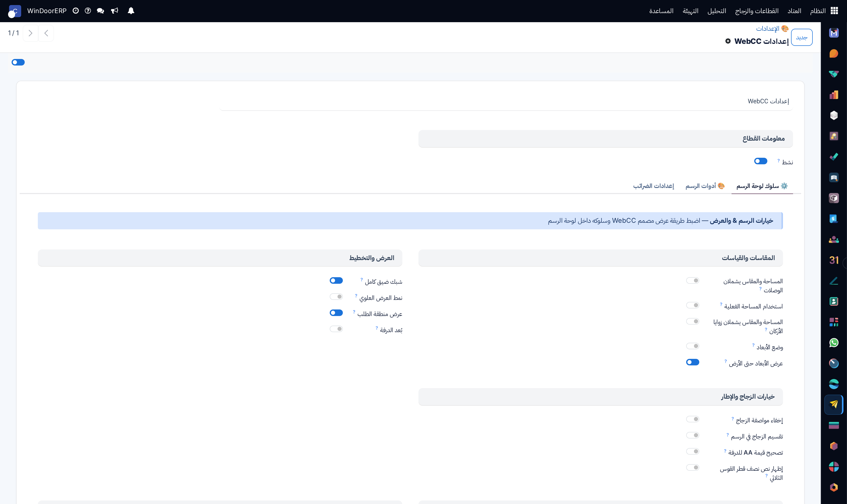Toggle عرض منطقة الطلب switch
Viewport: 847px width, 504px height.
pyautogui.click(x=336, y=313)
